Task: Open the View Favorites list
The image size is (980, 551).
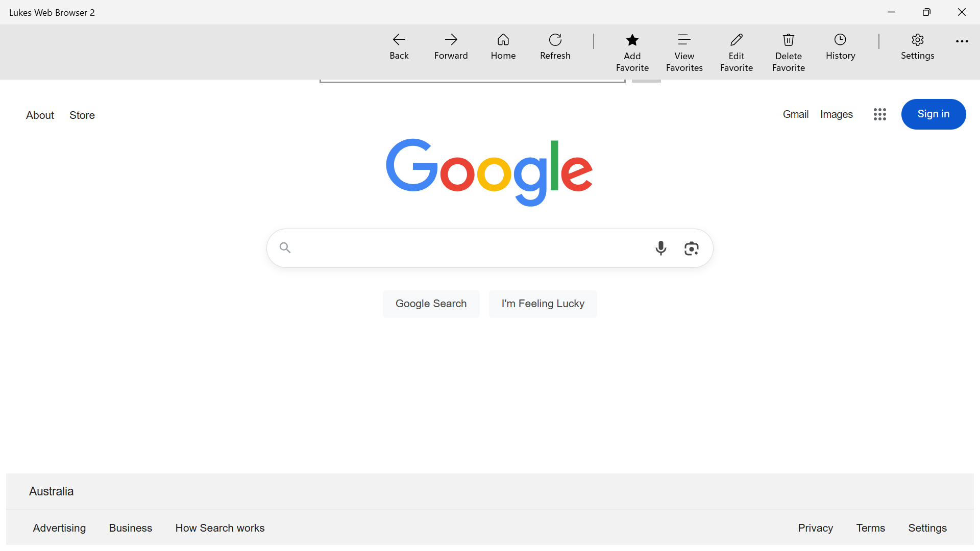Action: point(684,53)
